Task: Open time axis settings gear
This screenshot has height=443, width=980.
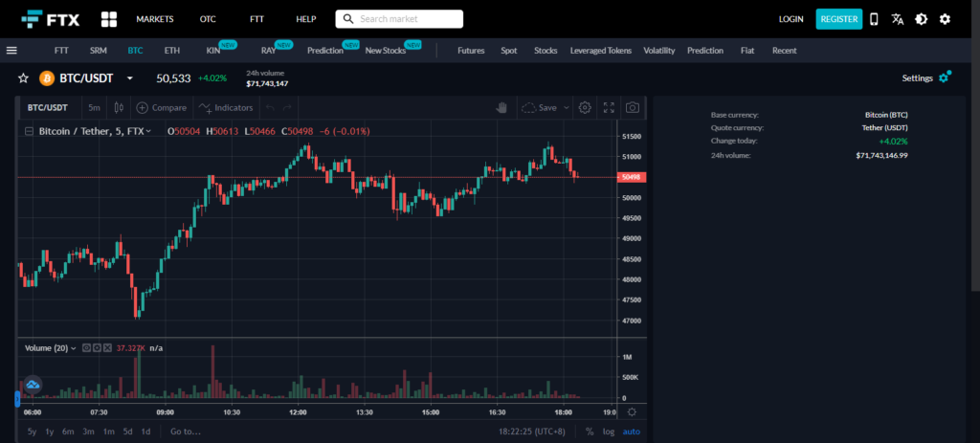Action: tap(632, 411)
